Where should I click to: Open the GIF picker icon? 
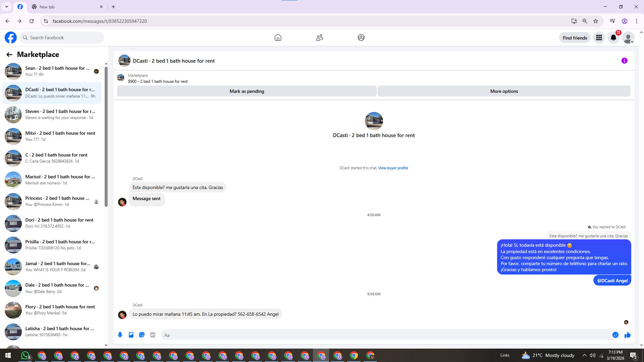coord(153,335)
